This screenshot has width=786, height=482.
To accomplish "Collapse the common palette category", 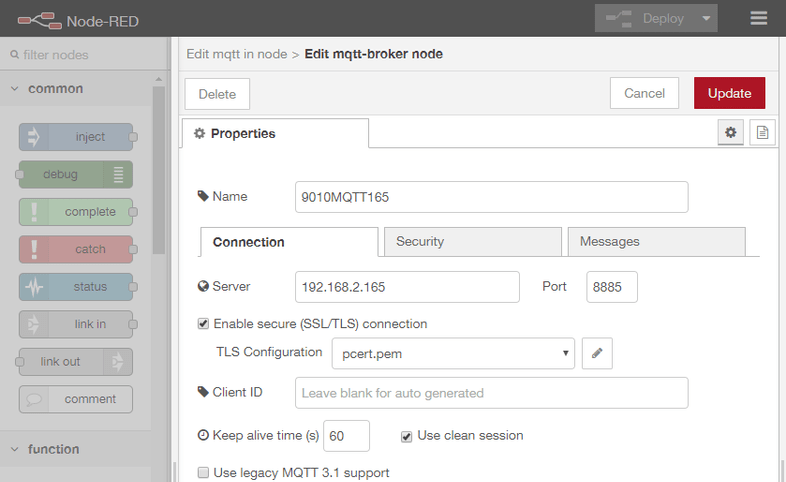I will pyautogui.click(x=15, y=89).
